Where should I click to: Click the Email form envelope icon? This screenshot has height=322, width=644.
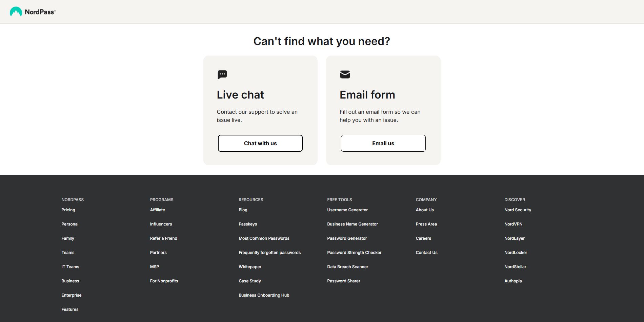point(345,74)
